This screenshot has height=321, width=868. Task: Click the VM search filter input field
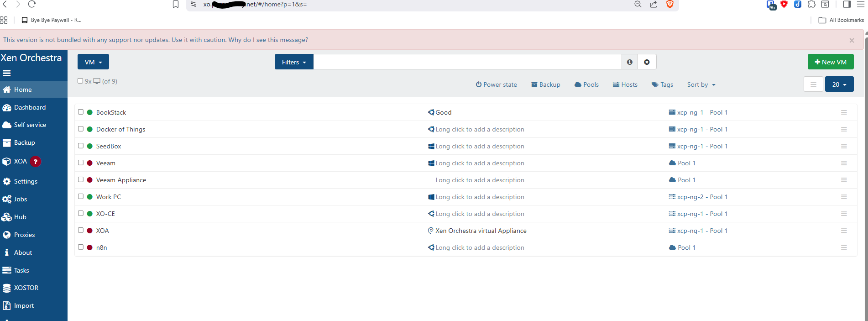[467, 62]
